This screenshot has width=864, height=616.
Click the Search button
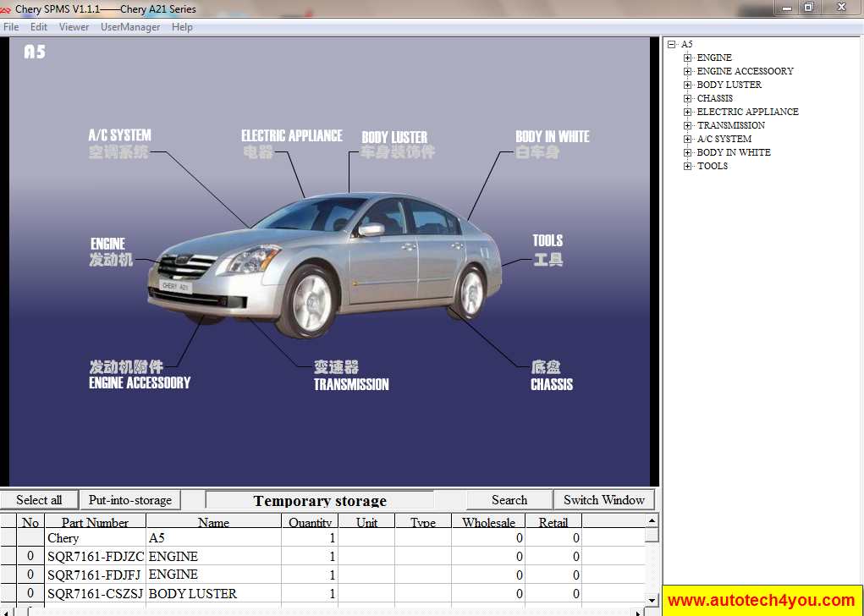(509, 499)
